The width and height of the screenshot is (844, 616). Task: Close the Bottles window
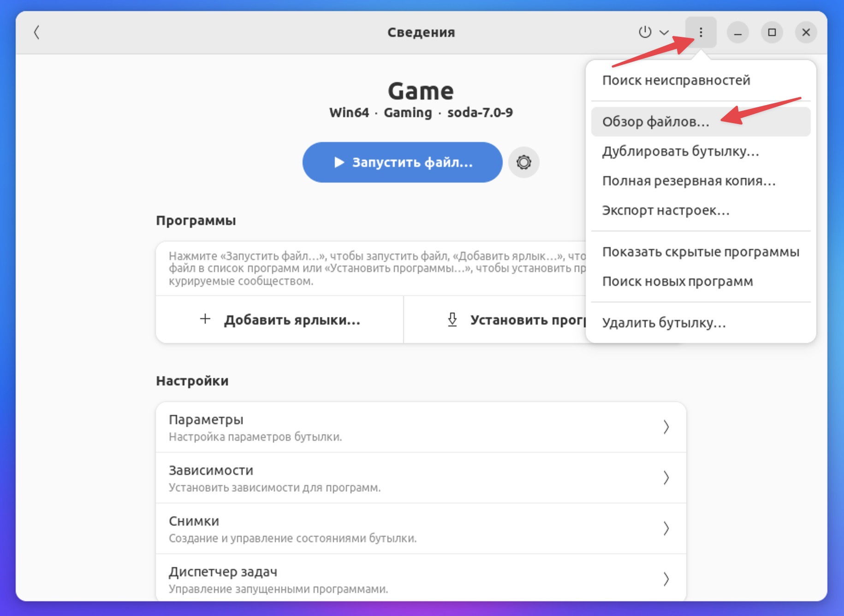click(806, 32)
